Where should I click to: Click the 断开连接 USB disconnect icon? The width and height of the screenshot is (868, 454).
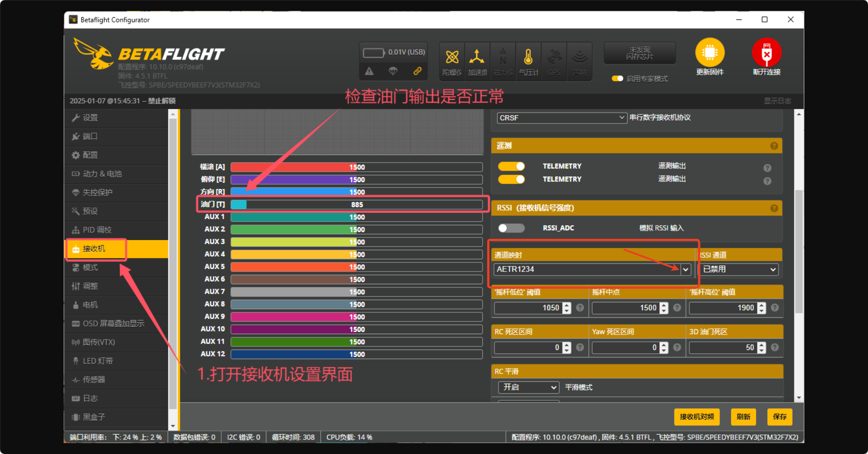[x=767, y=53]
